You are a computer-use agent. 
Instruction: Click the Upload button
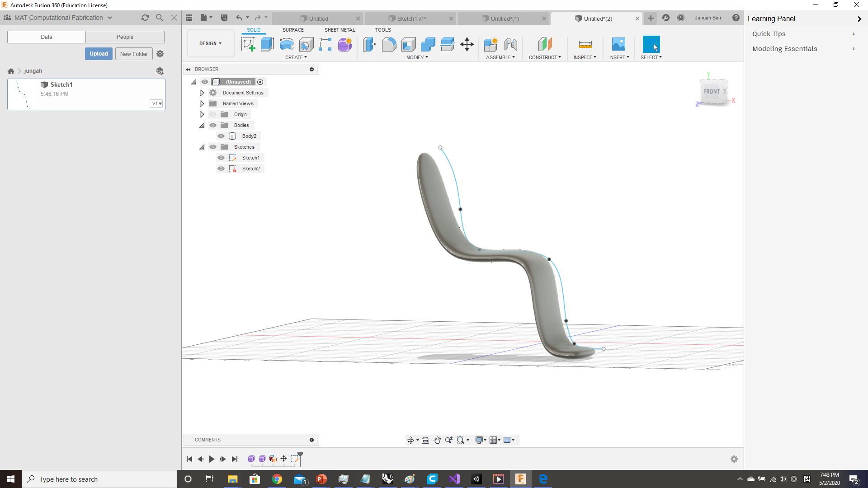coord(99,53)
